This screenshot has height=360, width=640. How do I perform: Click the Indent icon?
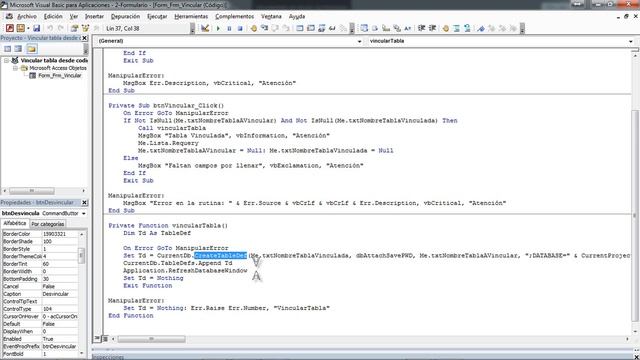coord(422,28)
